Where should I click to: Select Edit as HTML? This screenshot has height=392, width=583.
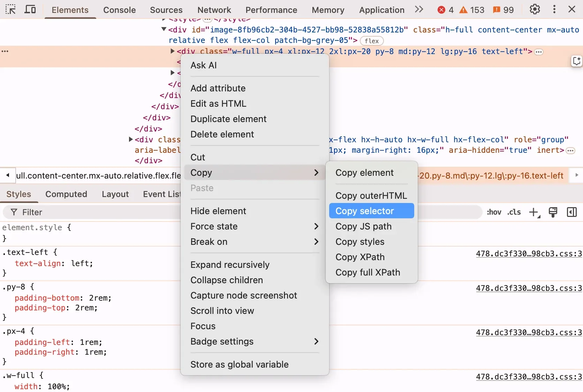pyautogui.click(x=255, y=104)
